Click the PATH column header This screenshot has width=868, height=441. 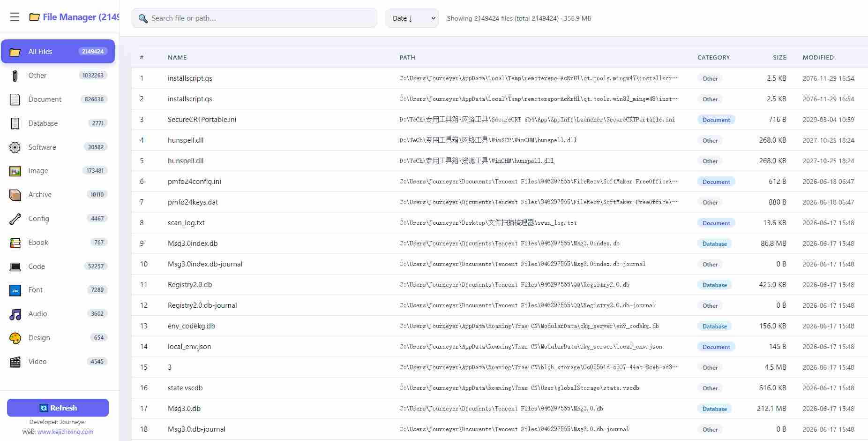[407, 58]
